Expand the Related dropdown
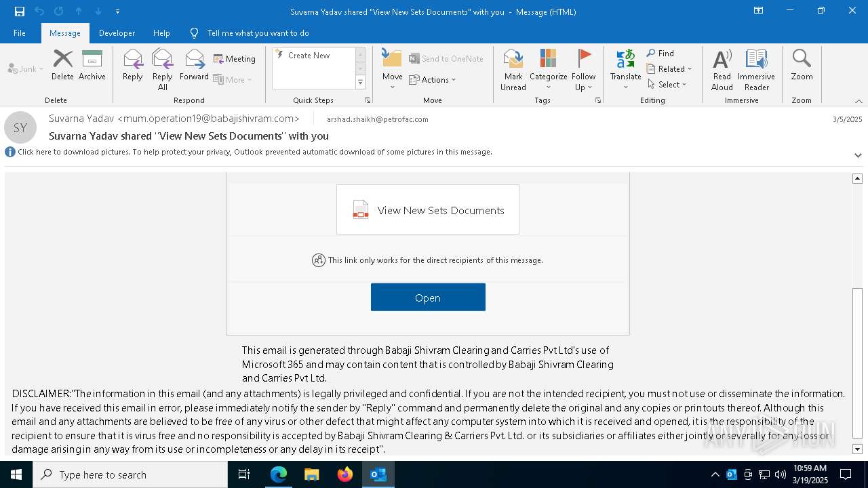The width and height of the screenshot is (868, 488). 669,69
